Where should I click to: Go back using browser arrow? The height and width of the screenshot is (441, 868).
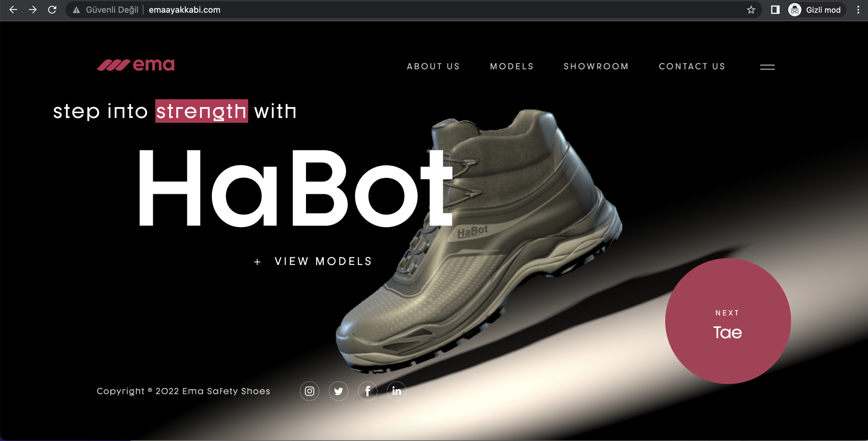[13, 10]
